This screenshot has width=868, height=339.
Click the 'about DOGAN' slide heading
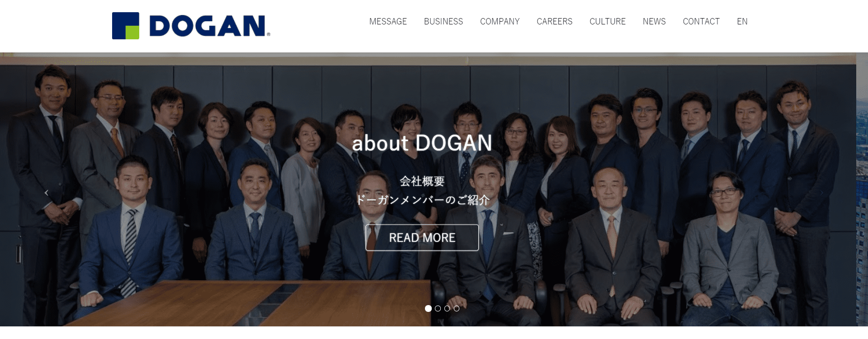coord(422,143)
